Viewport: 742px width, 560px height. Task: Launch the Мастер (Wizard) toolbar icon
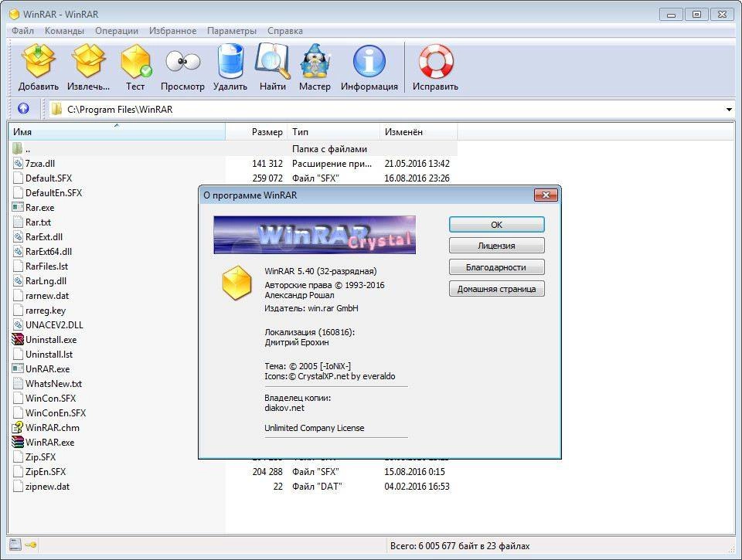(x=315, y=61)
